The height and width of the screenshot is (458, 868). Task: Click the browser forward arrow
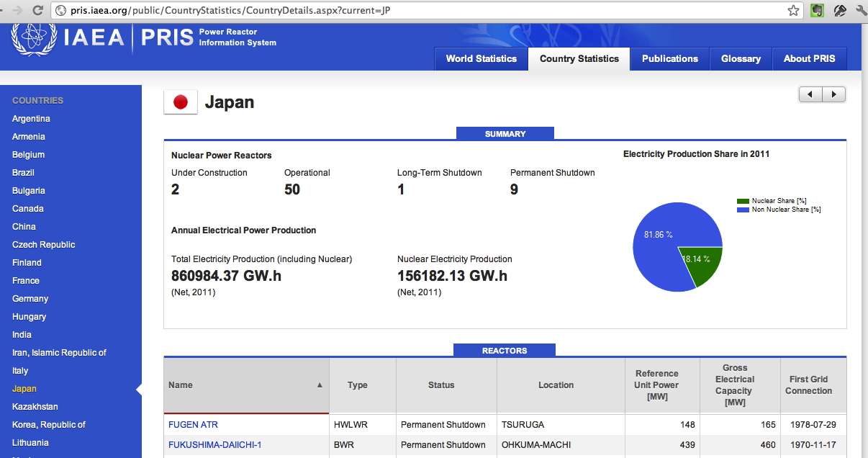17,10
